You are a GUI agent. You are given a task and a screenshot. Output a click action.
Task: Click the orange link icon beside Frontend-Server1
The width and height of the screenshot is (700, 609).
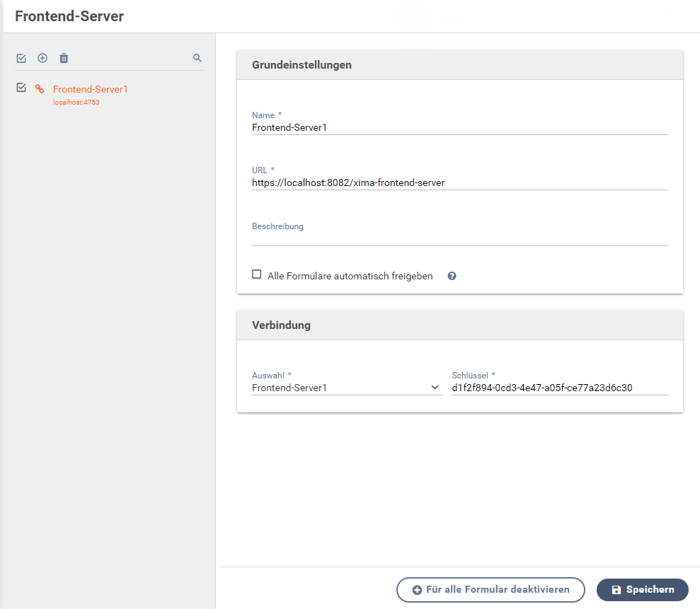click(40, 89)
